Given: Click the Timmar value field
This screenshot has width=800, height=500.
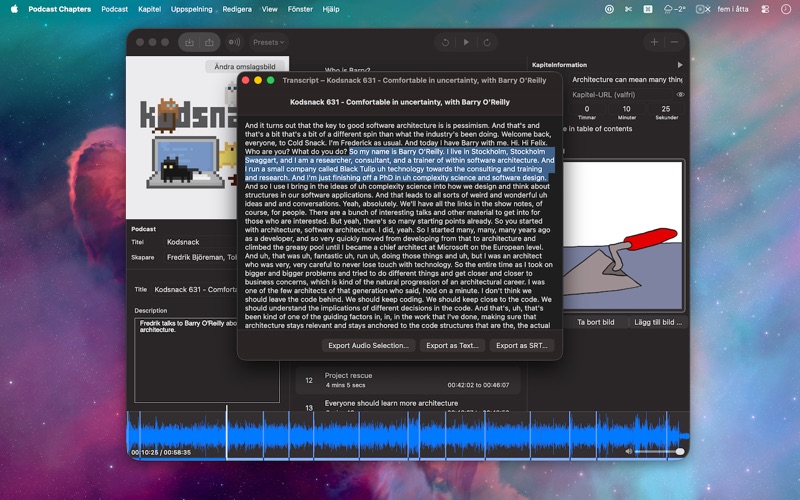Looking at the screenshot, I should (x=587, y=109).
